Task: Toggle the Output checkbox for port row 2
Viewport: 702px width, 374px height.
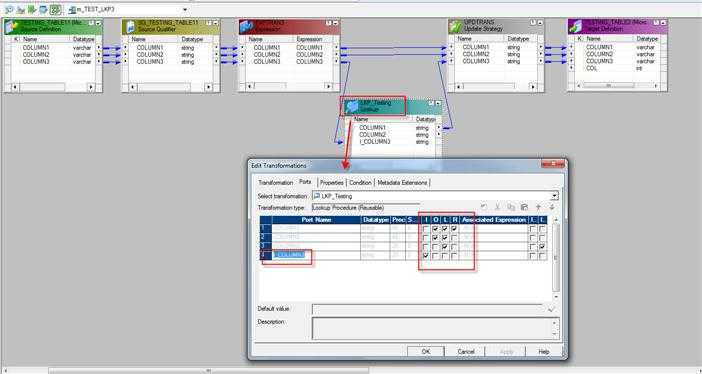Action: point(435,238)
